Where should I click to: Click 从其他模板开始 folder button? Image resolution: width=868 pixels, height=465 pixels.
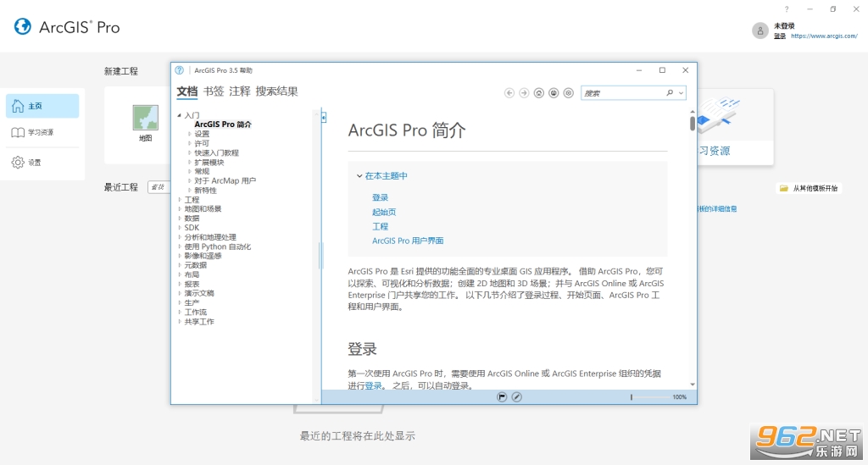[809, 188]
